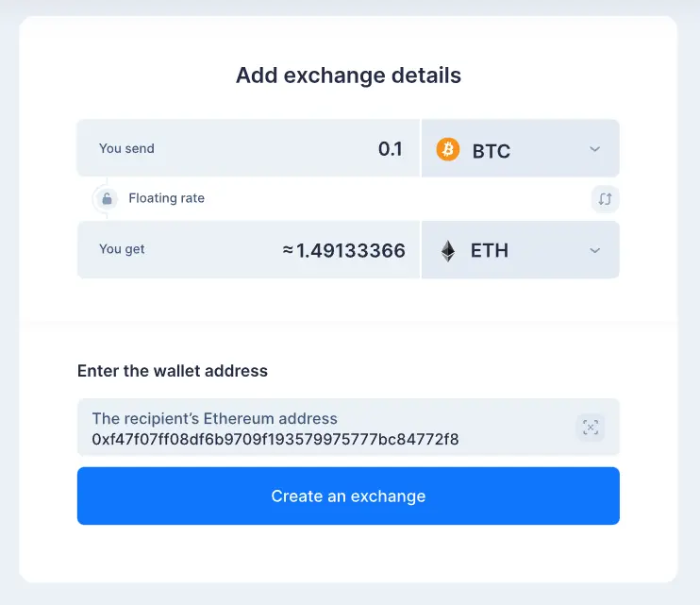This screenshot has height=605, width=700.
Task: Focus the You send amount 0.1 field
Action: point(248,148)
